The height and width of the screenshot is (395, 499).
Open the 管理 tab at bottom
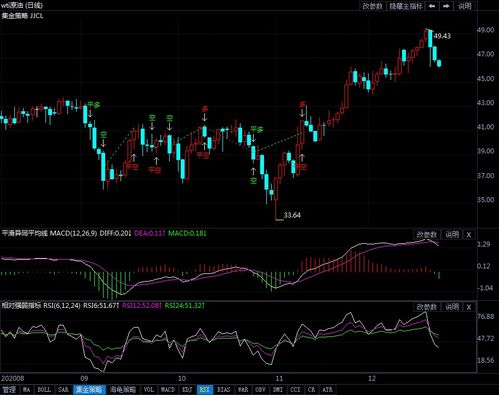(x=10, y=390)
